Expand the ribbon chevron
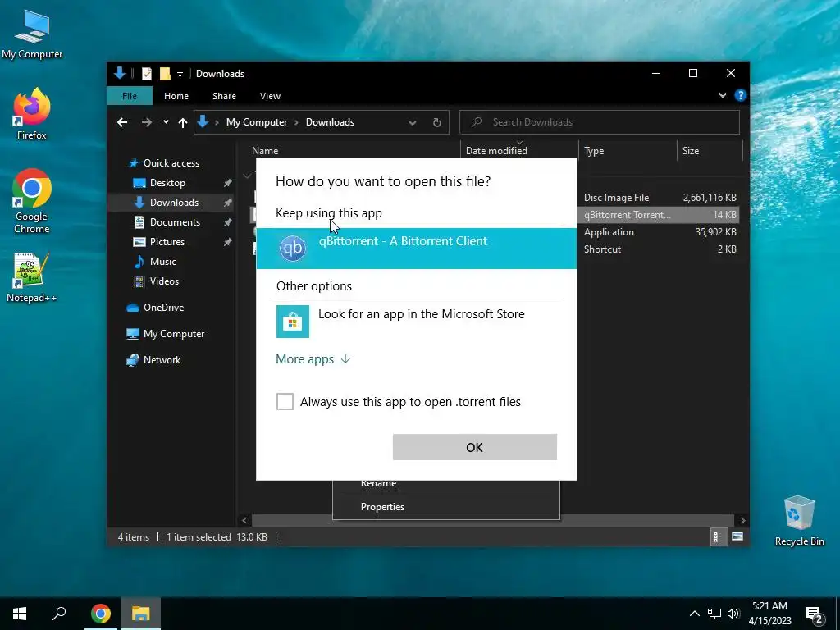 (x=722, y=95)
